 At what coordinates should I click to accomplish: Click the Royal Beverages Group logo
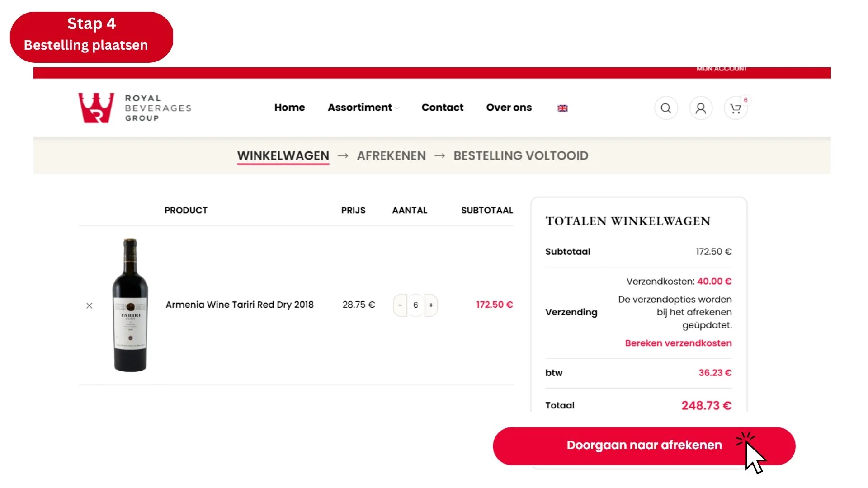pyautogui.click(x=135, y=108)
